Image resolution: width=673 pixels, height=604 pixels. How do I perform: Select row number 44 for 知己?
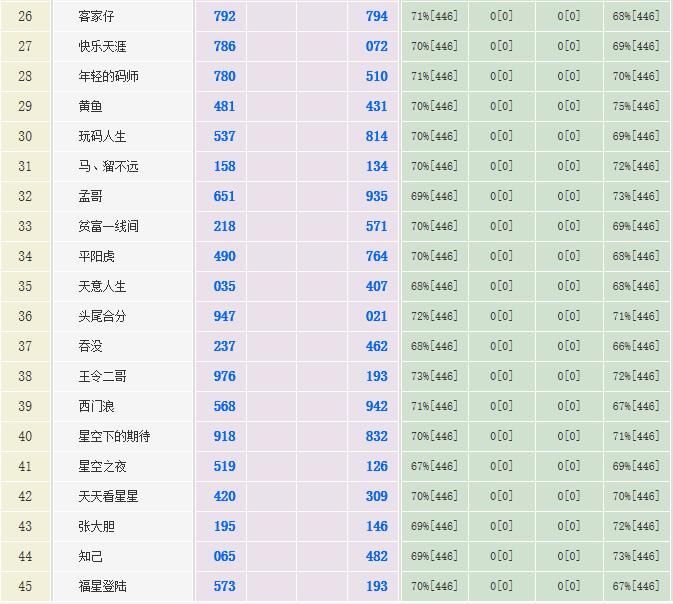pos(25,557)
